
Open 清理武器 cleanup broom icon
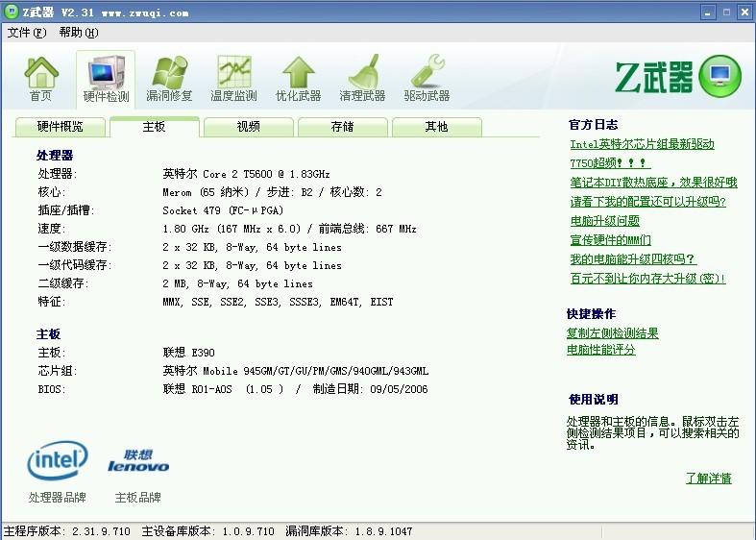[x=362, y=80]
